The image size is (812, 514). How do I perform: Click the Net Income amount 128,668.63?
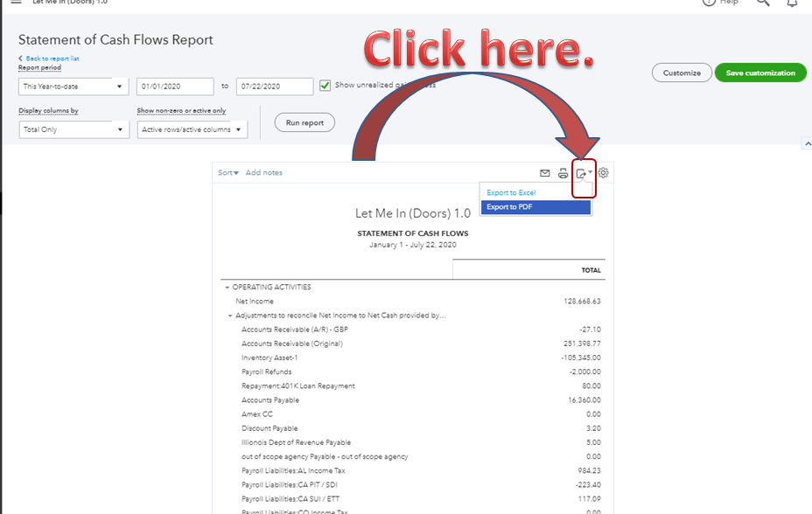tap(582, 301)
